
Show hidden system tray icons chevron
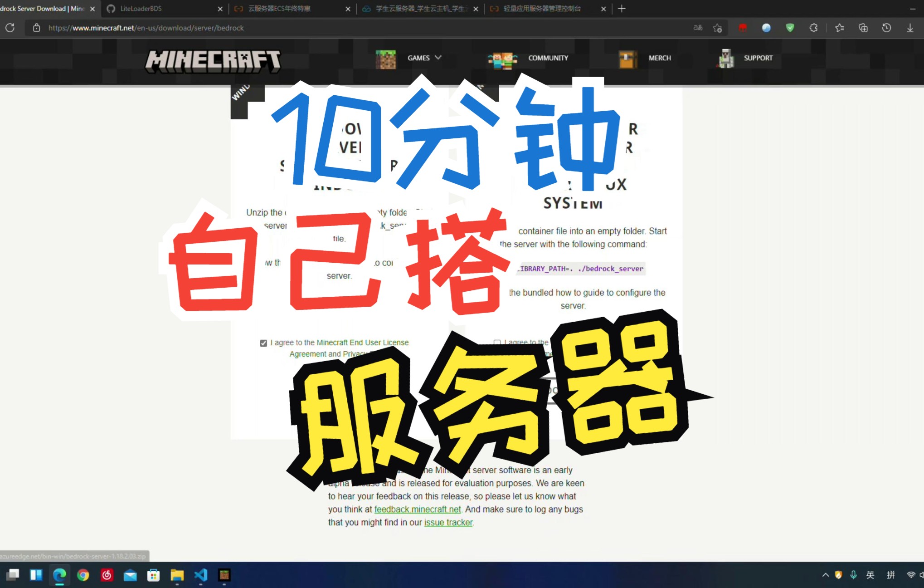pos(825,575)
